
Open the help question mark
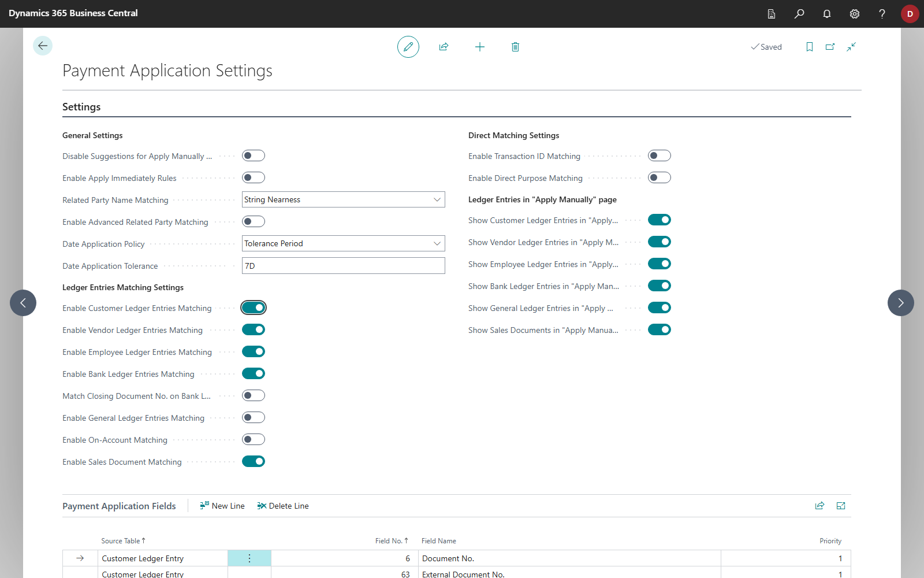tap(882, 14)
